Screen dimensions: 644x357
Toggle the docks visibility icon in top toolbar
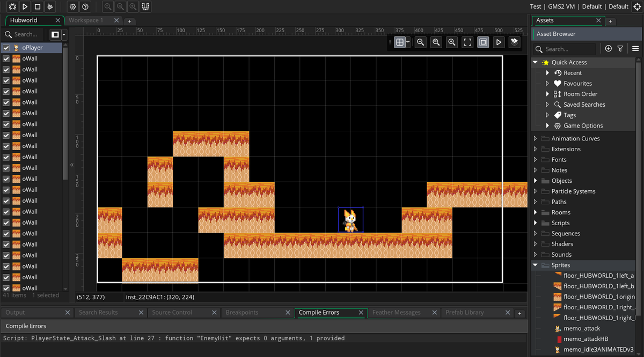pyautogui.click(x=145, y=6)
